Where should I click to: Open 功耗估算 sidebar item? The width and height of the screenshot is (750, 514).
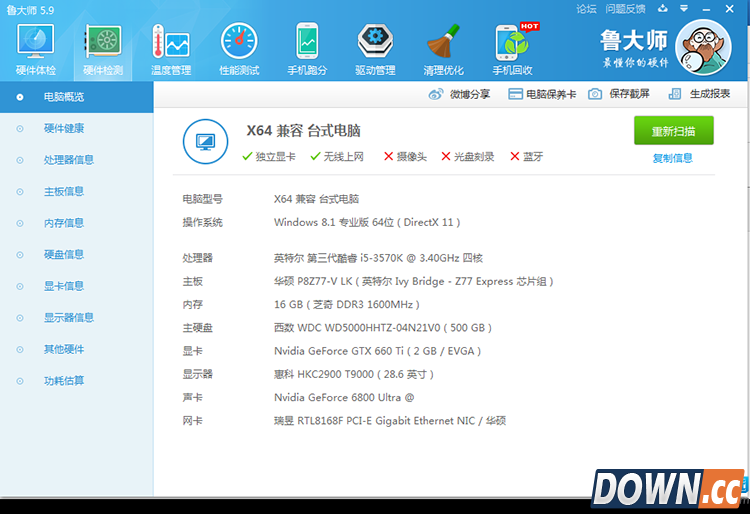pyautogui.click(x=77, y=381)
